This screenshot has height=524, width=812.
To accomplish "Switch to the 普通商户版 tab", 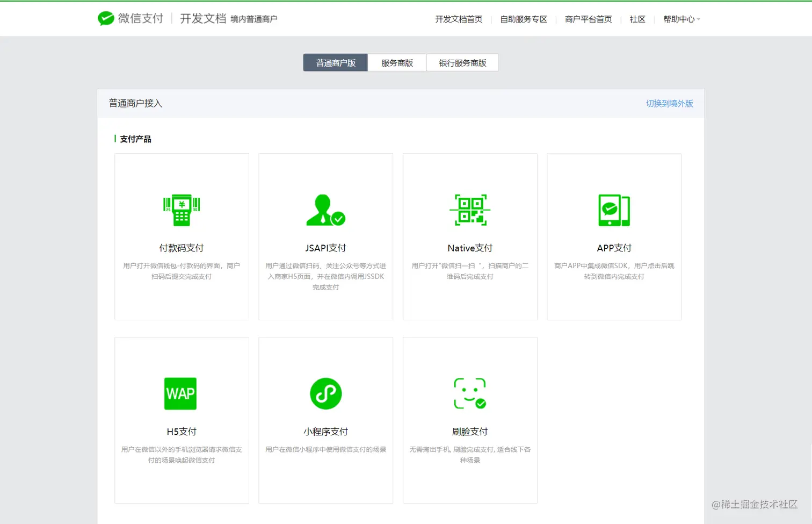I will [x=336, y=63].
